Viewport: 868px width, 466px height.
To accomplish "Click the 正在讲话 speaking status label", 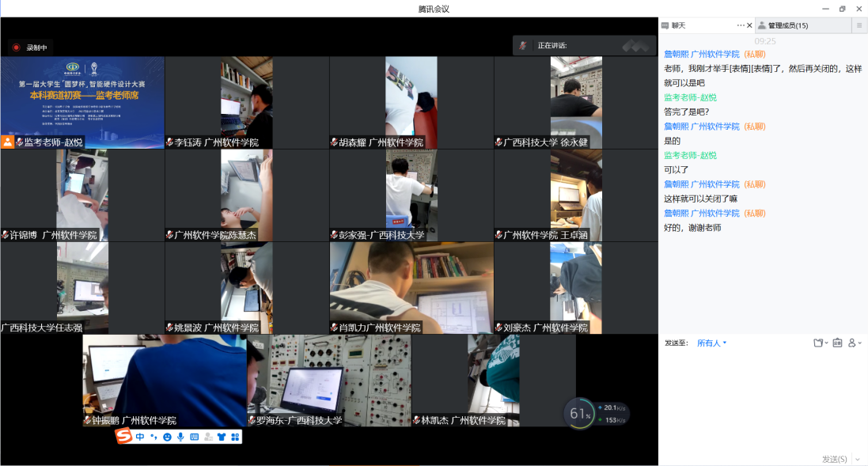I will point(552,45).
